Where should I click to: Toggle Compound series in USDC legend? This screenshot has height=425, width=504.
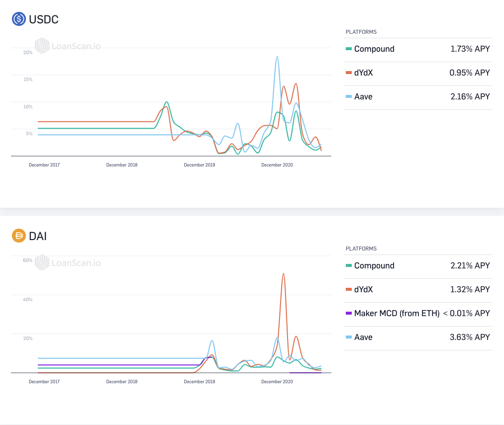[x=418, y=49]
